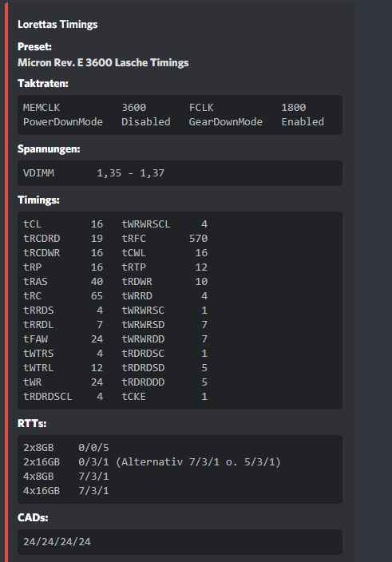Click the Spannungen section heading
The height and width of the screenshot is (562, 392).
coord(49,149)
